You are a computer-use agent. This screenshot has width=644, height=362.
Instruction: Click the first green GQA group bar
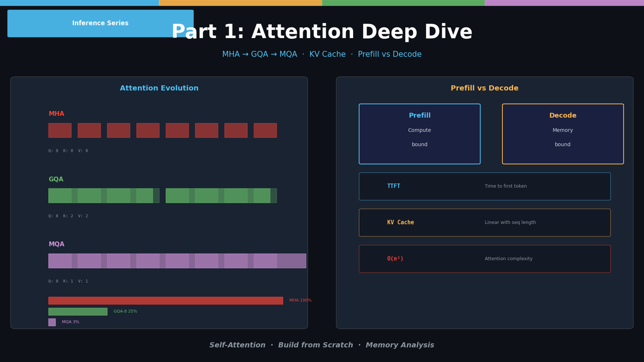tap(104, 196)
